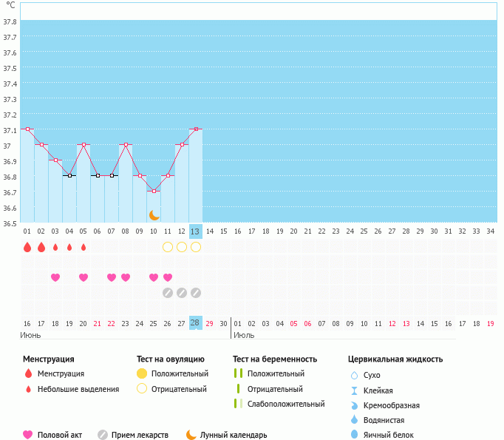Click the Слабоположительный faded bar legend icon
Screen dimensions: 504x440
[x=238, y=404]
